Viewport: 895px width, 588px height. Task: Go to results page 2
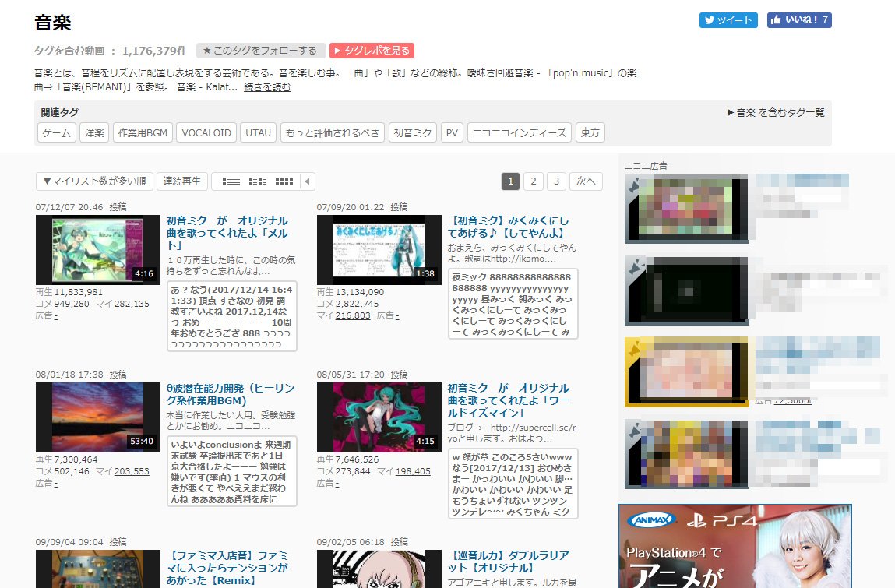coord(533,181)
